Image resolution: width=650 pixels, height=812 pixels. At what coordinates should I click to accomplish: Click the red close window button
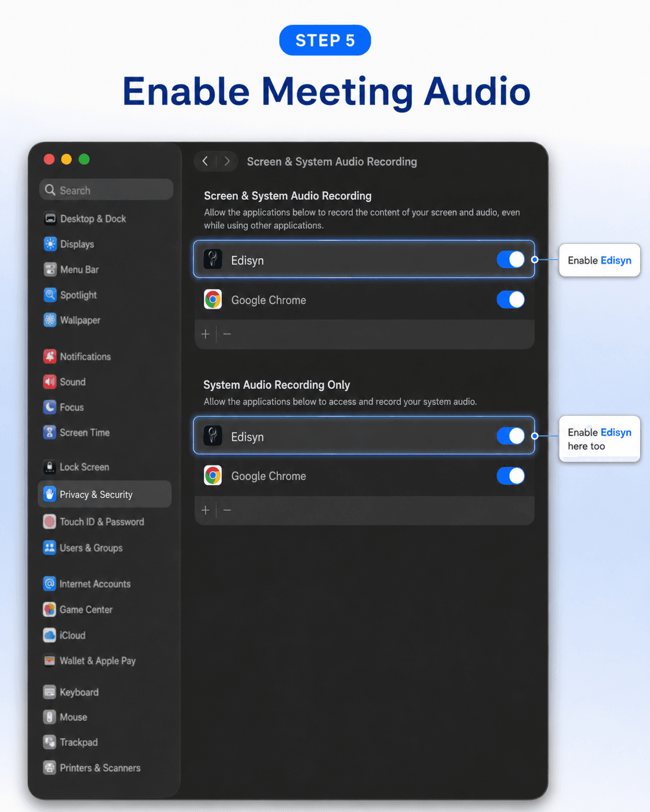(49, 159)
